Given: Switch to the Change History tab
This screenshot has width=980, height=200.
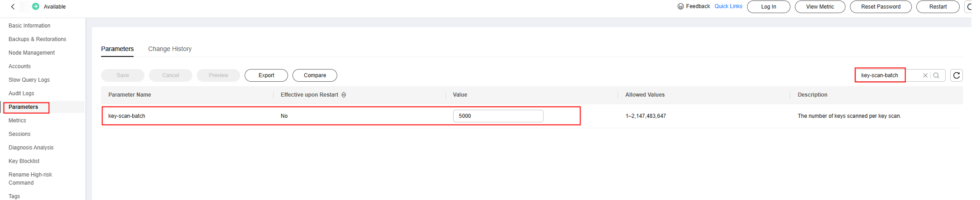Looking at the screenshot, I should 170,49.
